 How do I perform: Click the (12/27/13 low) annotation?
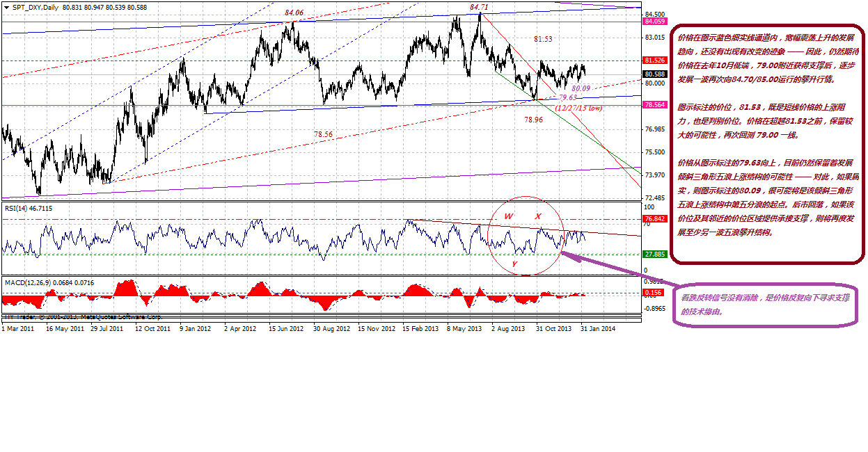pos(578,108)
